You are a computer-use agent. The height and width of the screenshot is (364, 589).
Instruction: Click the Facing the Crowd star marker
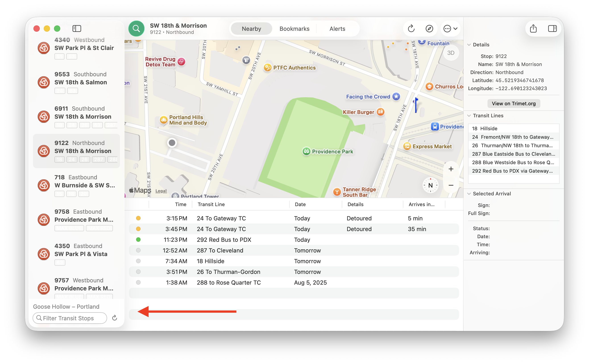[396, 97]
